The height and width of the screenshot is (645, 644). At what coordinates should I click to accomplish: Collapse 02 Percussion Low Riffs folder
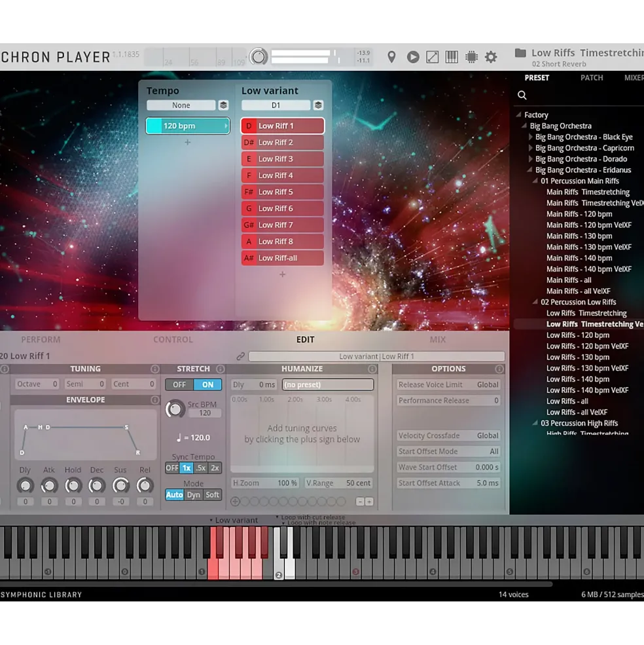[x=535, y=302]
